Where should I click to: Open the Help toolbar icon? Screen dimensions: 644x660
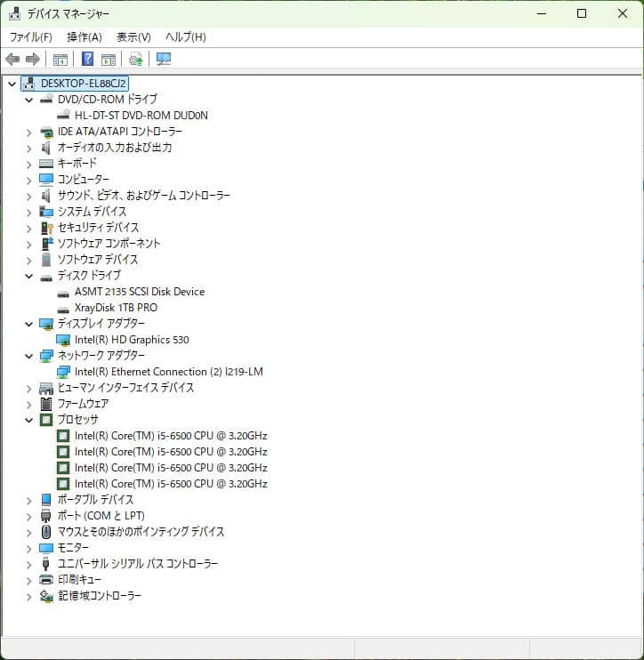87,59
